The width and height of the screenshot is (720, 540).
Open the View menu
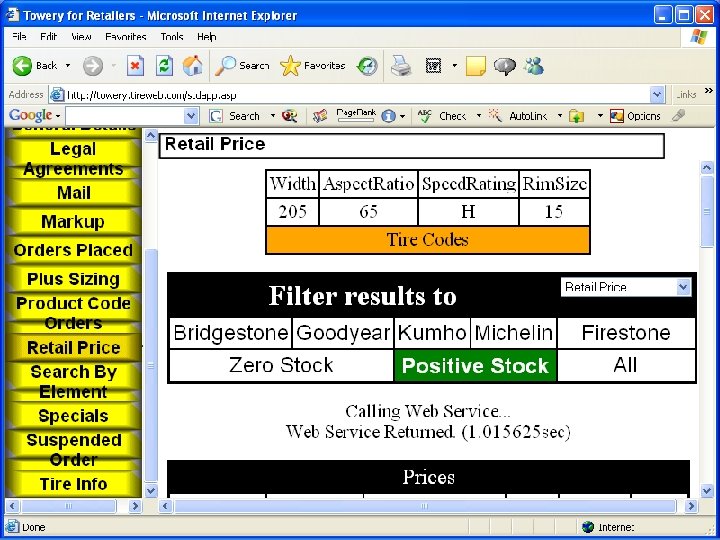point(81,37)
